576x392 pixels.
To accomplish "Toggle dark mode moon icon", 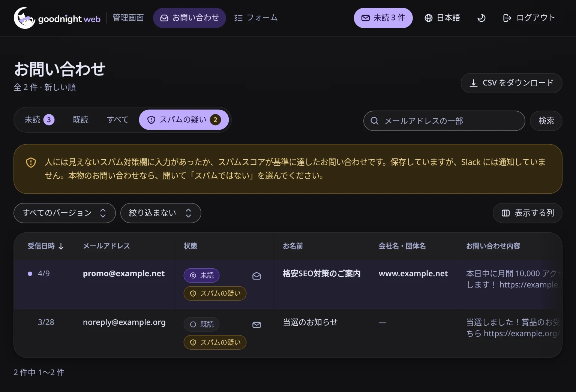I will click(x=481, y=18).
